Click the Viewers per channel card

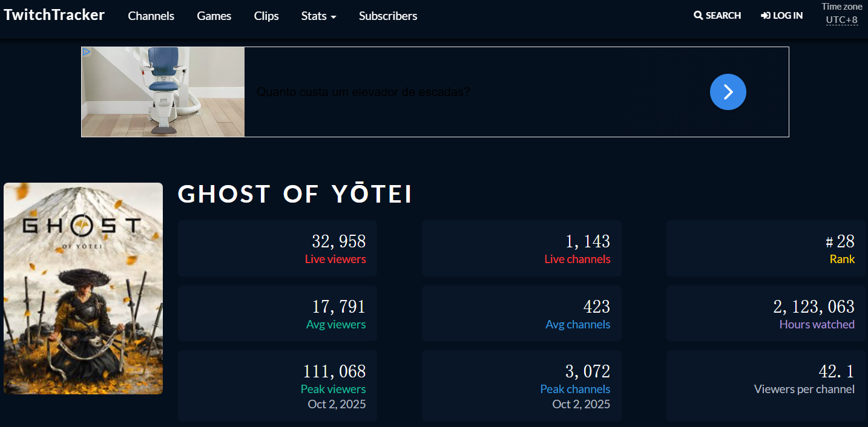click(x=766, y=385)
